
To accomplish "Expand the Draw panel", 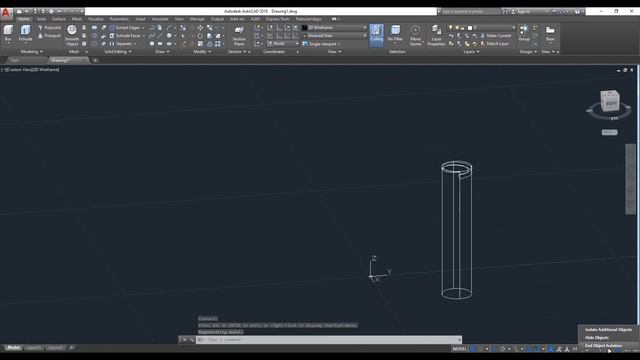I will [x=162, y=52].
